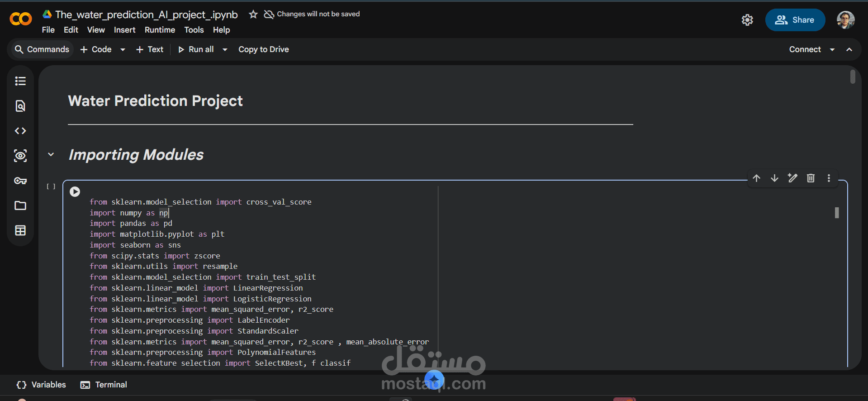
Task: Click the line importing LogisticRegression
Action: pos(200,299)
